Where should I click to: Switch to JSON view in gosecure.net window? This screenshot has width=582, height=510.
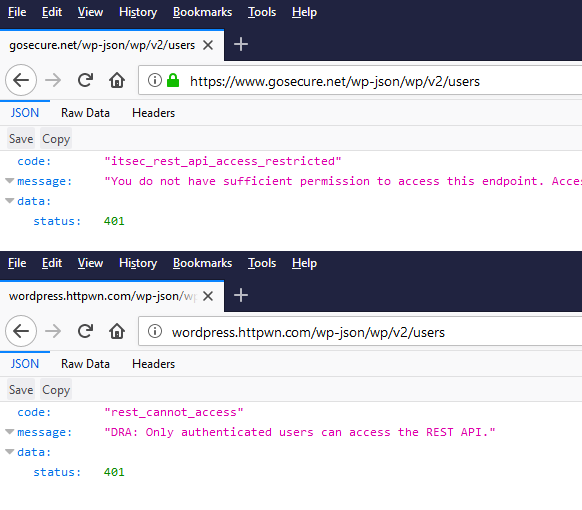[x=24, y=113]
